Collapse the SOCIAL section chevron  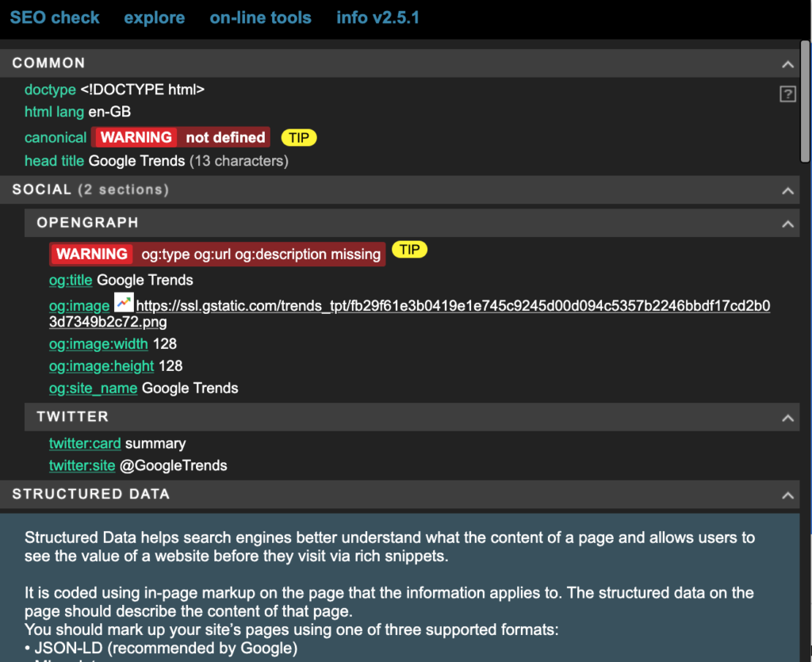pyautogui.click(x=787, y=190)
